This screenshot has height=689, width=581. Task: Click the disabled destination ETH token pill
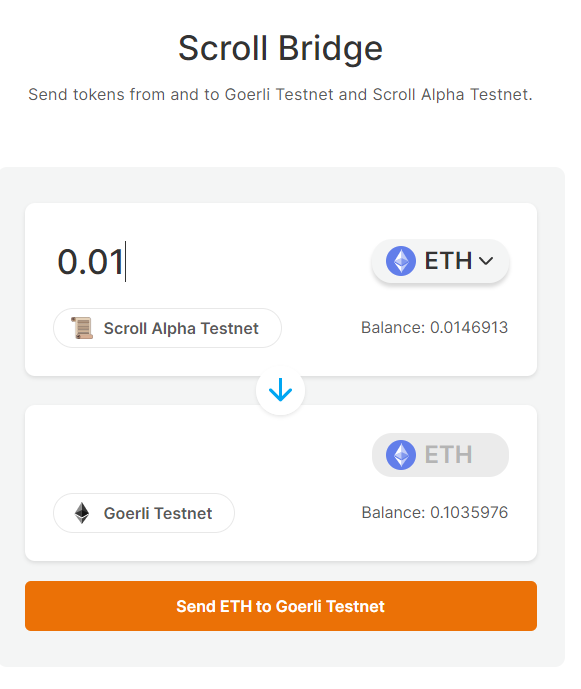[x=440, y=455]
